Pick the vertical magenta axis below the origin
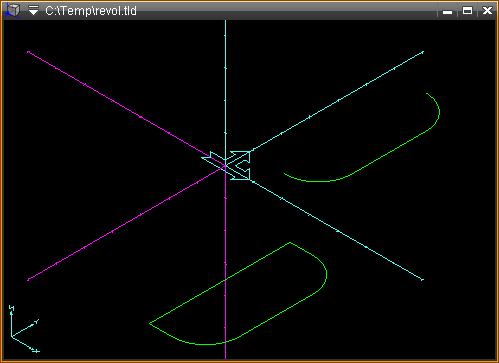 226,263
